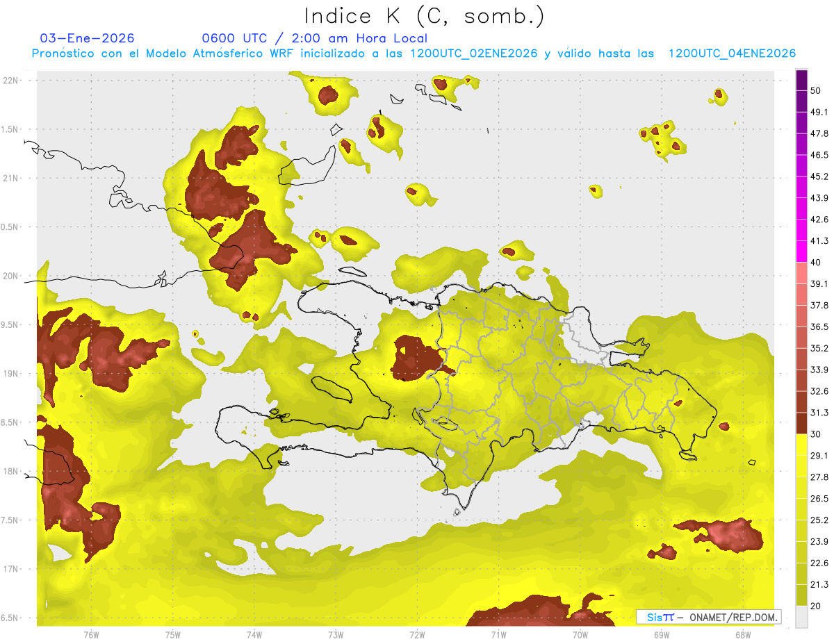The image size is (834, 644).
Task: Click the color bar value "46.5"
Action: pos(819,156)
